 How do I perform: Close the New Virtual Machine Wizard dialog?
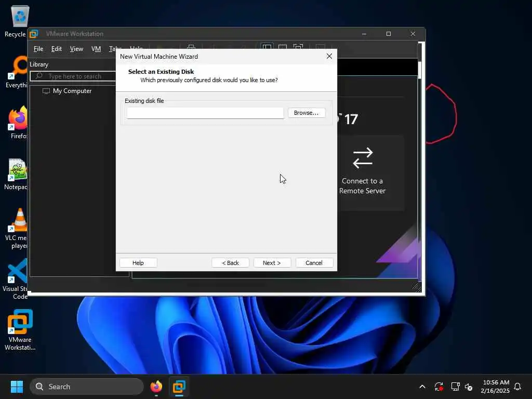tap(329, 56)
